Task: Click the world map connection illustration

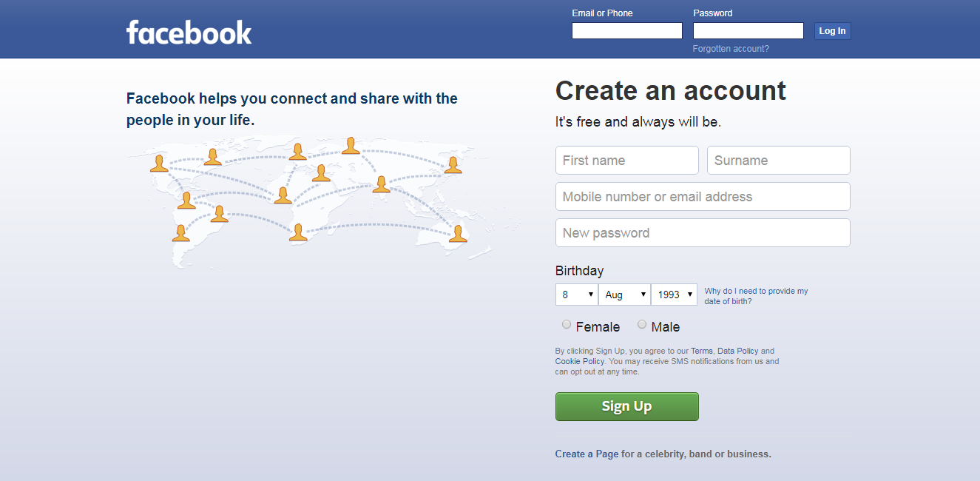Action: (309, 201)
